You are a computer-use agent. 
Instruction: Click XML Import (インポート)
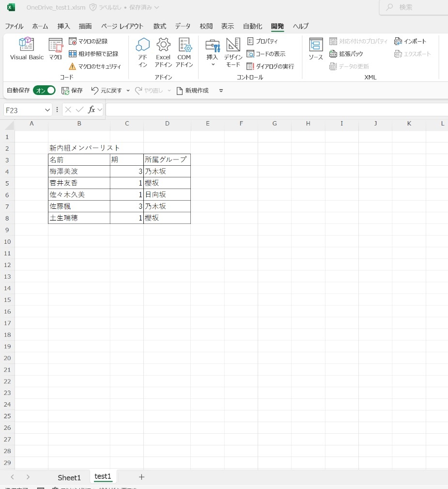pyautogui.click(x=410, y=41)
